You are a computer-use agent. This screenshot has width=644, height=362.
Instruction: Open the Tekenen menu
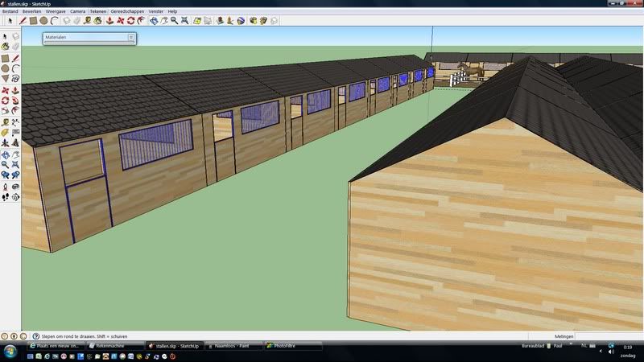pyautogui.click(x=98, y=11)
